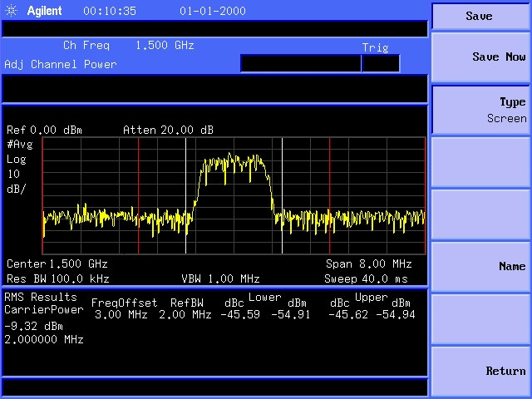
Task: Click the FreqOffset 3.00 MHz value
Action: pyautogui.click(x=121, y=314)
